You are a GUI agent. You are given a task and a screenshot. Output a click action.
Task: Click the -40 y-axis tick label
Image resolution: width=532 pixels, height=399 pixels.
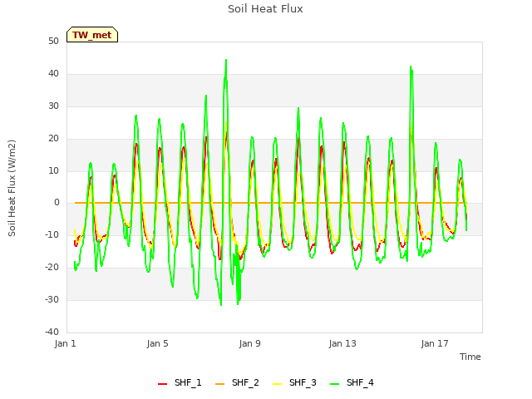click(52, 332)
